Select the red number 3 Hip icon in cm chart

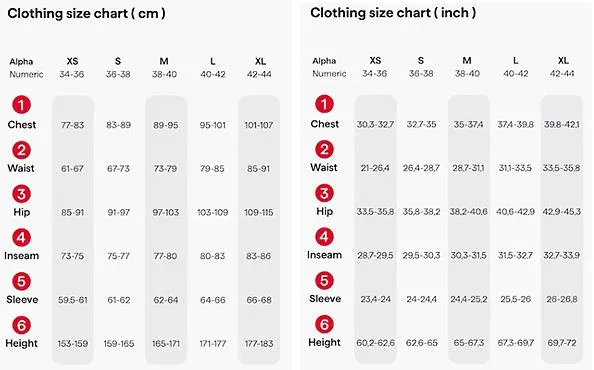[22, 194]
